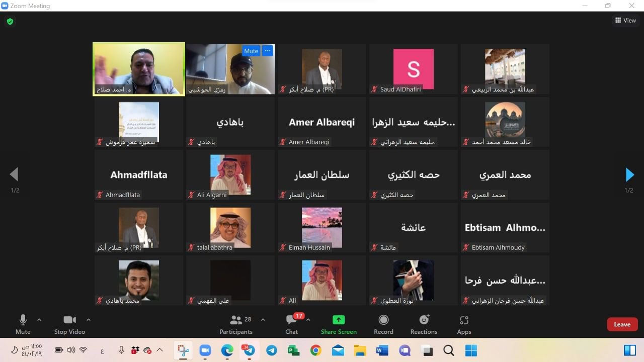644x362 pixels.
Task: Toggle the microphone Mute button
Action: pyautogui.click(x=23, y=324)
